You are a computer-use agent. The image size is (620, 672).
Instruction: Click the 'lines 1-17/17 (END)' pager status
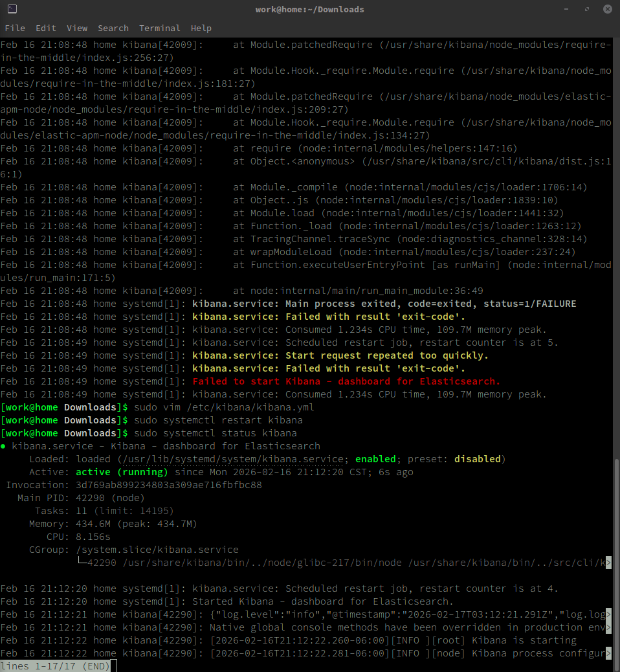click(55, 666)
